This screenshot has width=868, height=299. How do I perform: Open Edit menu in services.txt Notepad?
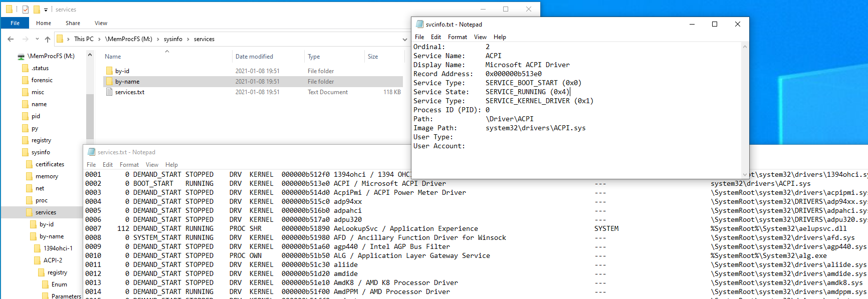click(108, 165)
